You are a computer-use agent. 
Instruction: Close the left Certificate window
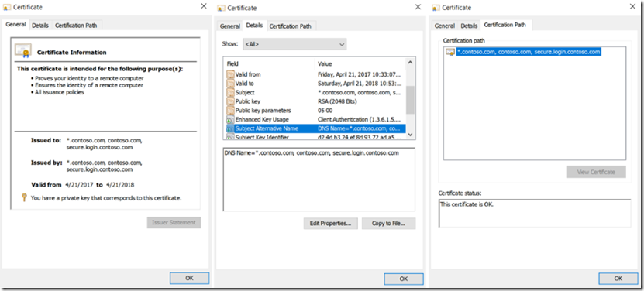[204, 6]
